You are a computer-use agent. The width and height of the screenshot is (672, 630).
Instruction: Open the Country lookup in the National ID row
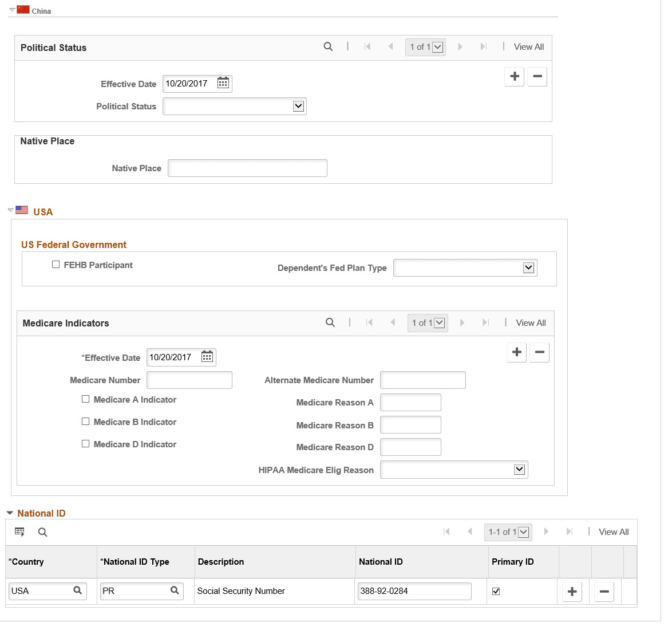pos(78,590)
